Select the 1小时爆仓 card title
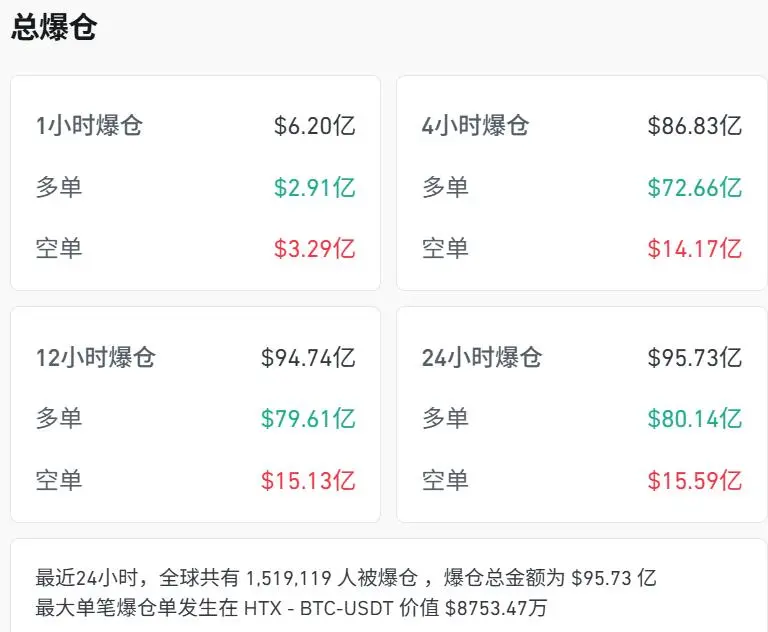The width and height of the screenshot is (768, 632). [x=89, y=126]
